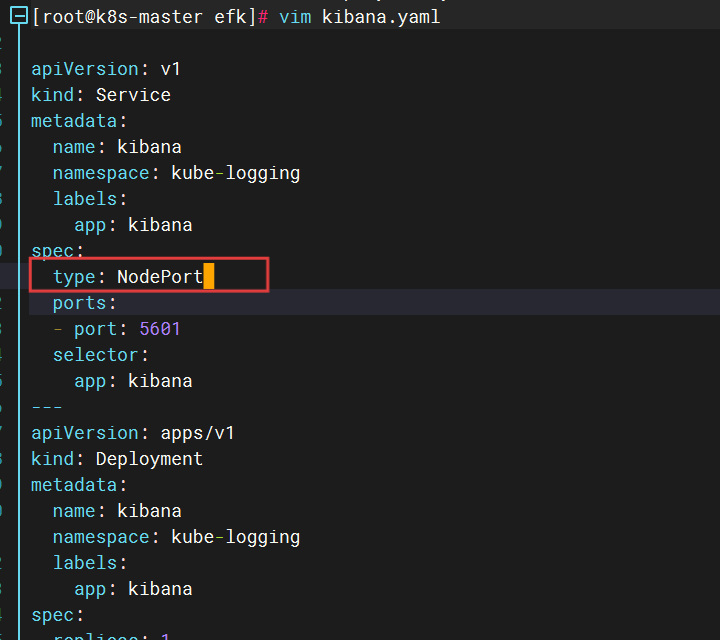Screen dimensions: 720x640
Task: Click the 'apiVersion: v1' line
Action: (106, 69)
